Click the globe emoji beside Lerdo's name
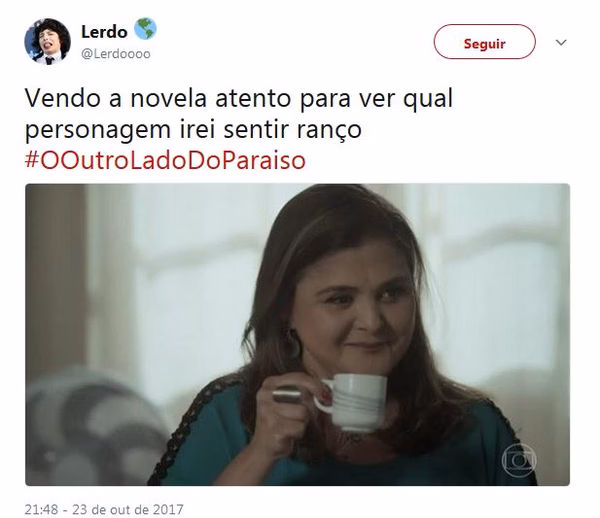 [145, 29]
